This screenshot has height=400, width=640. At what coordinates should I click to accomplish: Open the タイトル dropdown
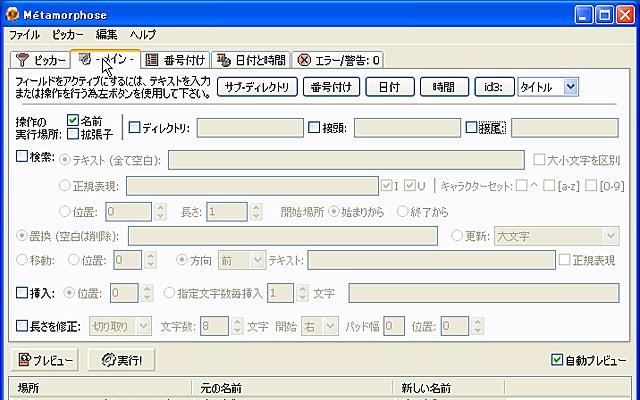548,87
